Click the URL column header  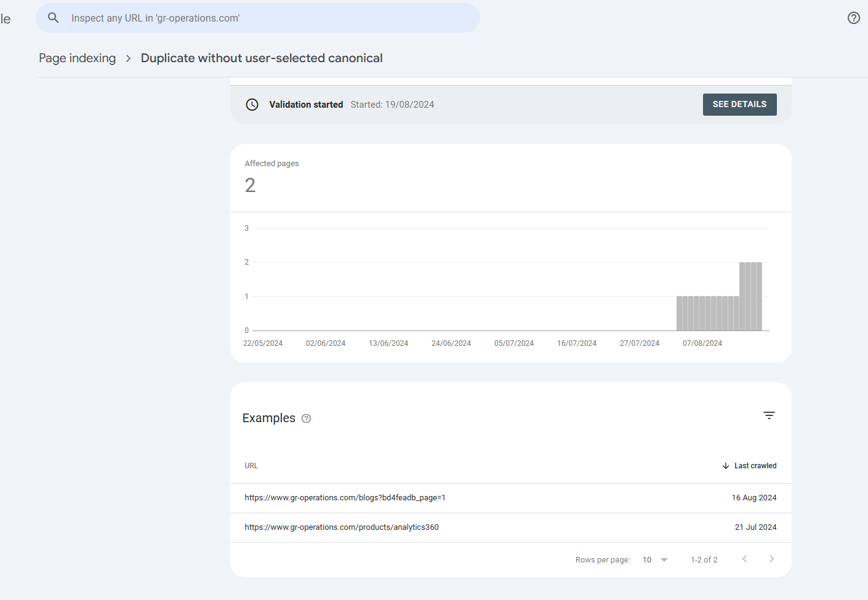251,466
